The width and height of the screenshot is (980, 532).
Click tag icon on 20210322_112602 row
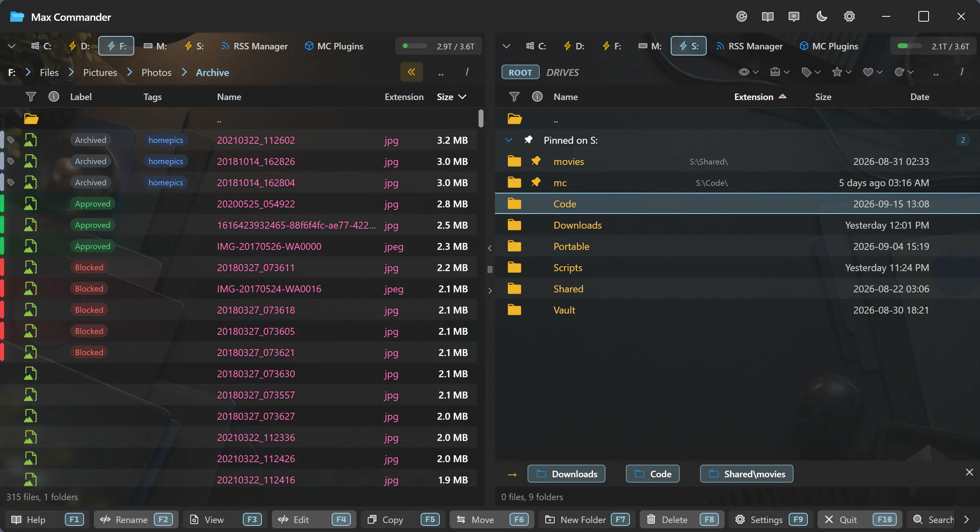(x=11, y=140)
